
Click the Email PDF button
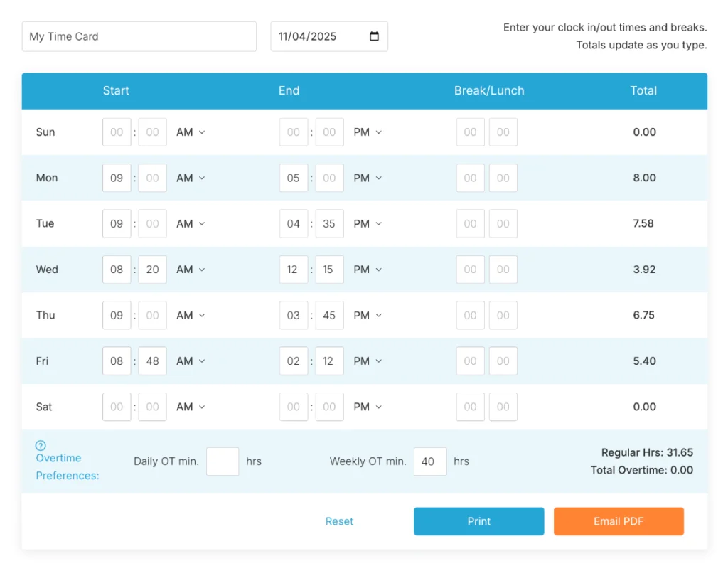(619, 521)
